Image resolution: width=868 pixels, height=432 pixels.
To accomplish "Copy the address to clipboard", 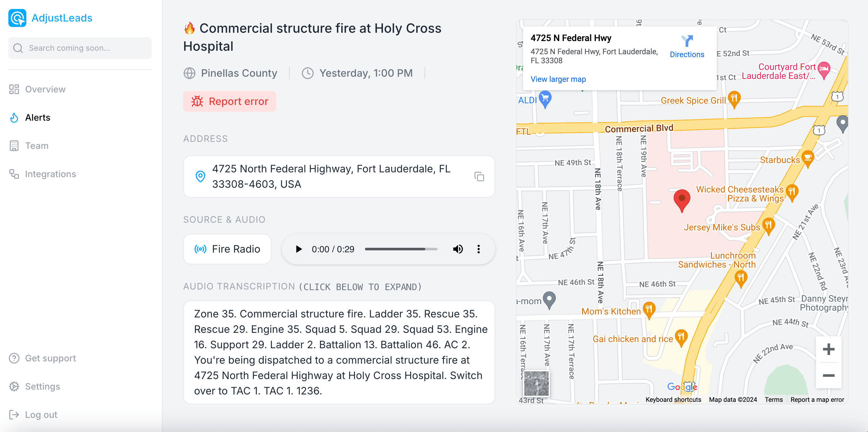I will (479, 177).
